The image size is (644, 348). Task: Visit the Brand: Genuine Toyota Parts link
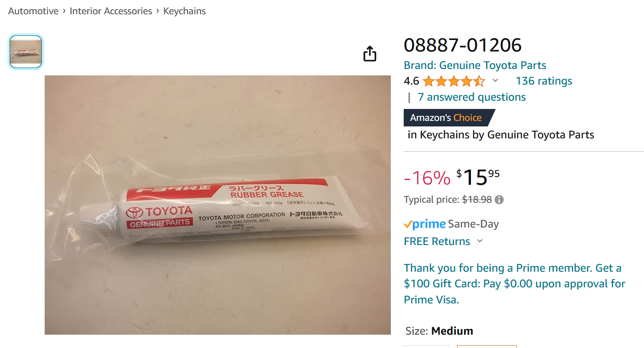click(x=475, y=65)
